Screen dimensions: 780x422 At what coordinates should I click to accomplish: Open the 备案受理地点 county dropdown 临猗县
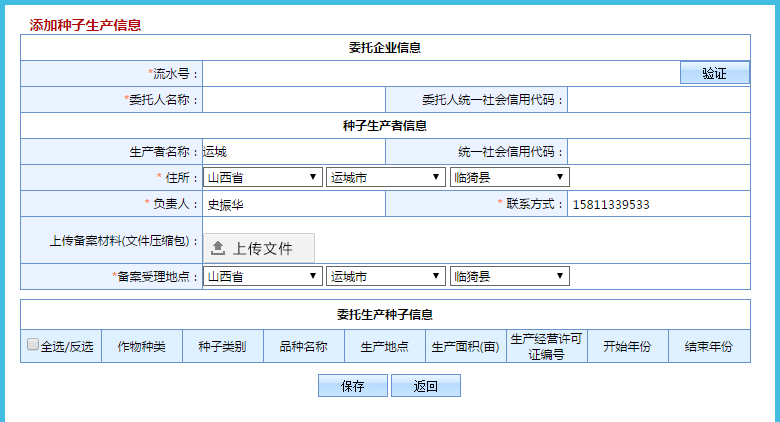(x=509, y=276)
